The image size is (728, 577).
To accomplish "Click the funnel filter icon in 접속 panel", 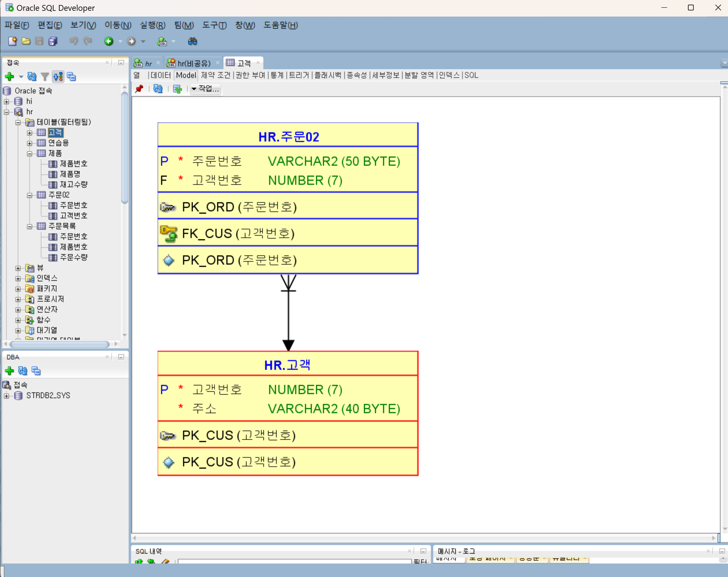I will [x=45, y=77].
